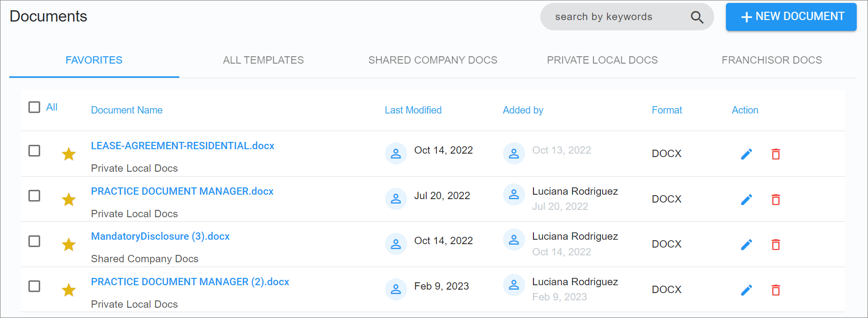This screenshot has height=318, width=868.
Task: Click trash icon for MandatoryDisclosure (3).docx
Action: 776,245
